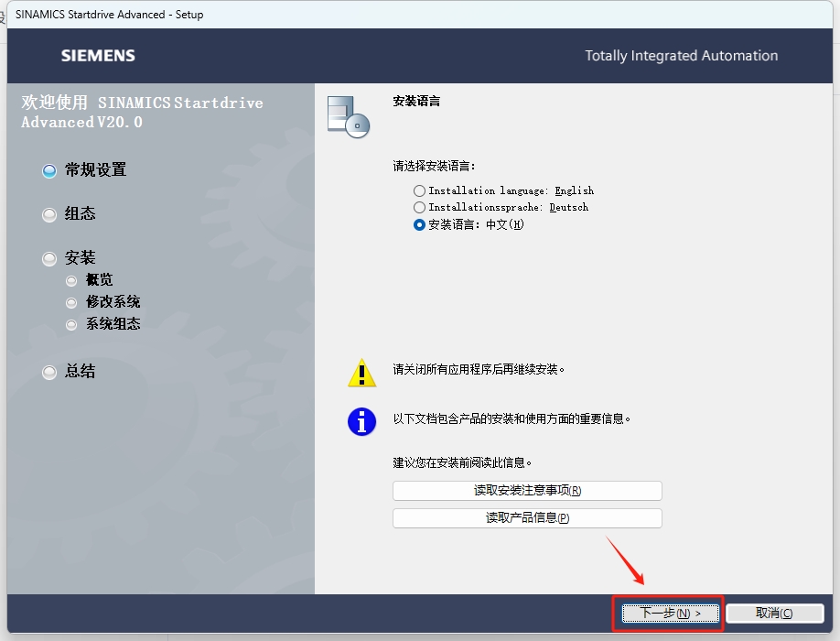Select Installationssprache: Deutsch
The width and height of the screenshot is (840, 641).
tap(419, 208)
